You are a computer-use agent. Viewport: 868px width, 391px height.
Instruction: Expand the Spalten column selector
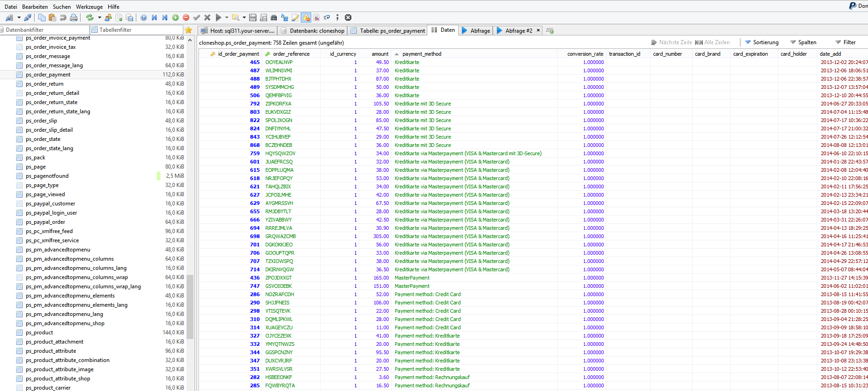pos(803,42)
